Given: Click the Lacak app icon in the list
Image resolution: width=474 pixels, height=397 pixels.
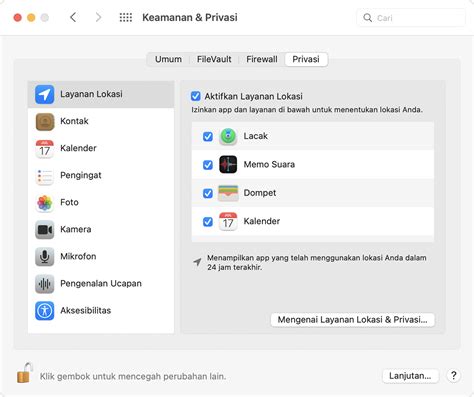Looking at the screenshot, I should point(228,136).
